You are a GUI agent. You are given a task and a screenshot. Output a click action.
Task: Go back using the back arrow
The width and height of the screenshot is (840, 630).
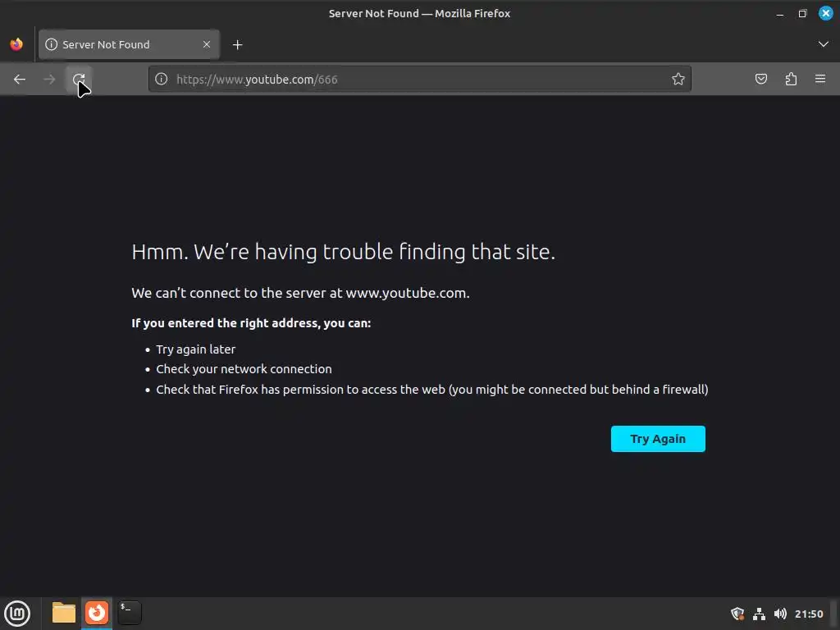20,80
